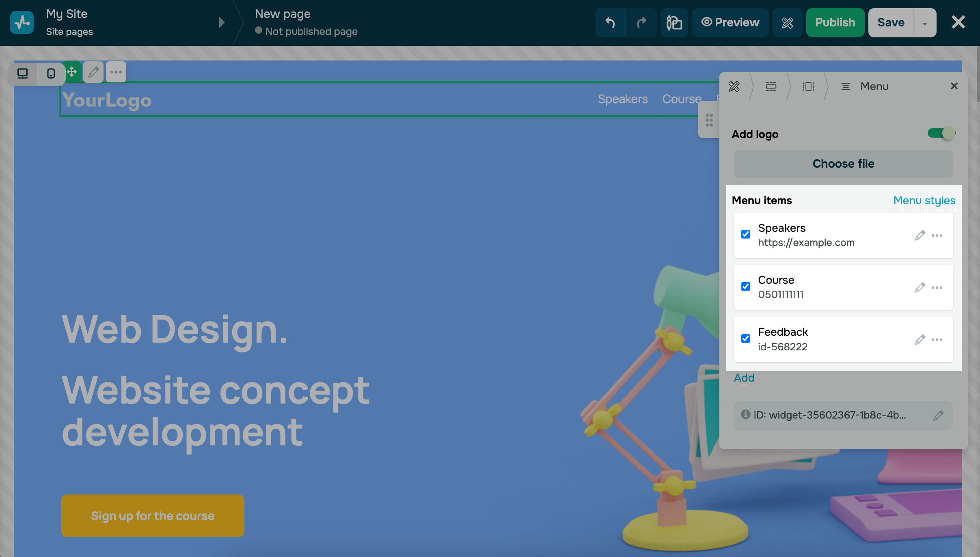Uncheck the Course menu item checkbox
Image resolution: width=980 pixels, height=557 pixels.
[745, 287]
